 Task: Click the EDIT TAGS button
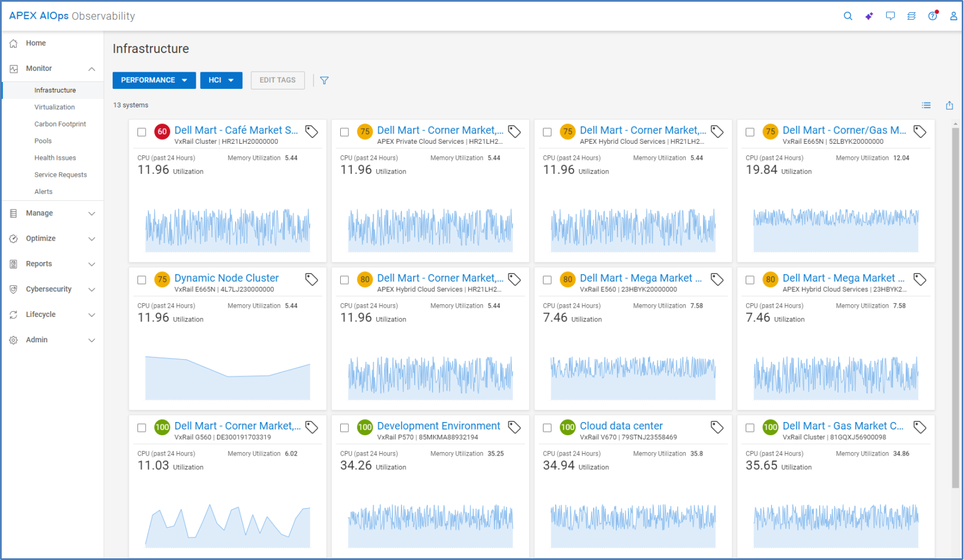point(278,80)
